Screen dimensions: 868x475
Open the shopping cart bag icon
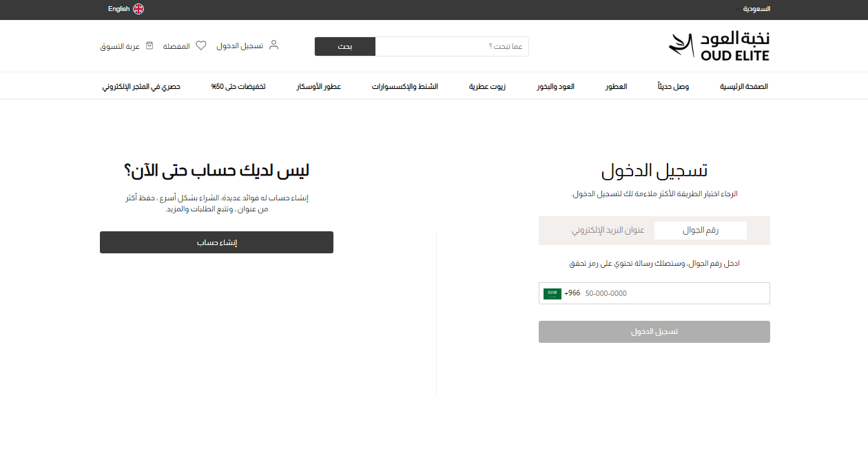pyautogui.click(x=149, y=45)
